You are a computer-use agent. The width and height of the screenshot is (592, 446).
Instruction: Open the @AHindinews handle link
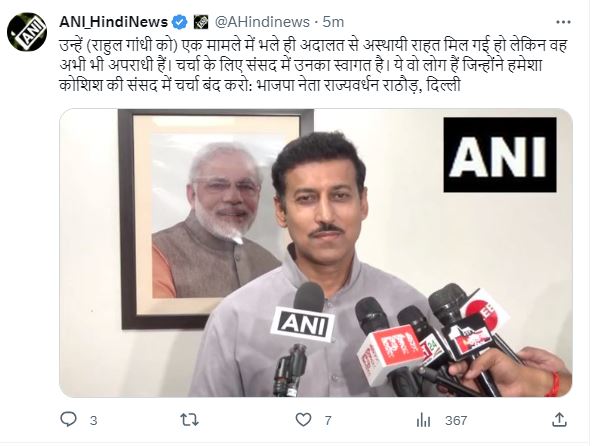[x=262, y=22]
